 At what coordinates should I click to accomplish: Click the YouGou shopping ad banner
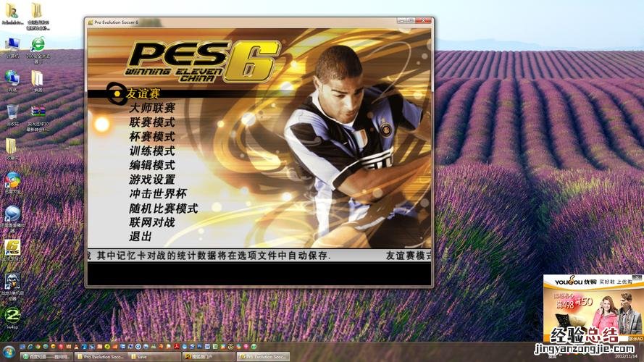coord(592,308)
